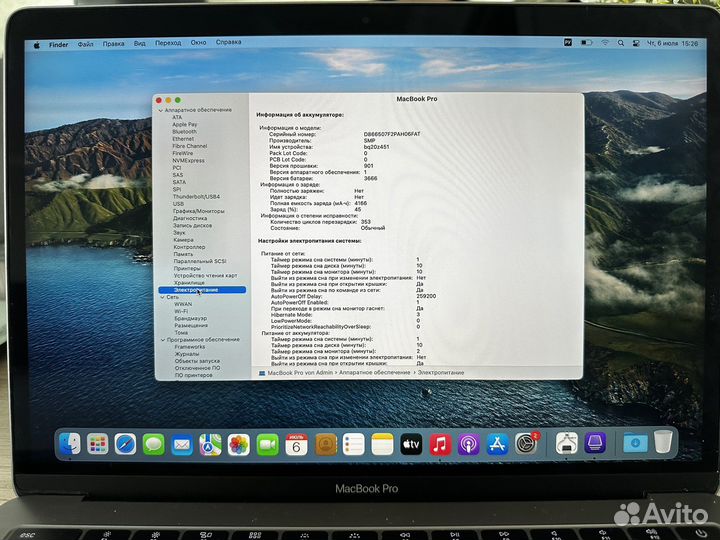Open the Trash in the Dock
This screenshot has height=540, width=720.
pyautogui.click(x=663, y=442)
